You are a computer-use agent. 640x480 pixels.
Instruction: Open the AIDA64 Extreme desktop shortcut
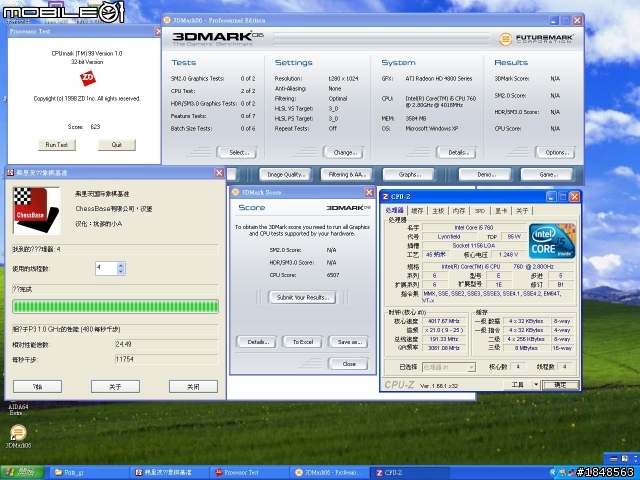tap(18, 408)
